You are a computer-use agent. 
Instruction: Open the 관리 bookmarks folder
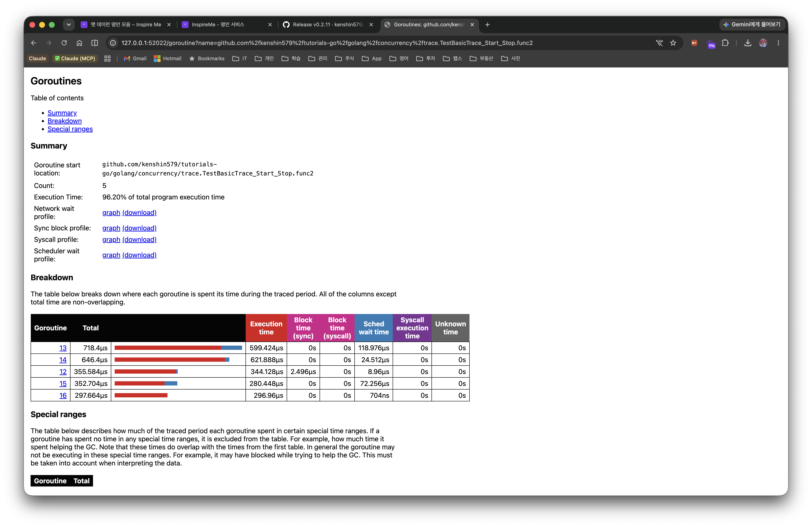[x=318, y=59]
